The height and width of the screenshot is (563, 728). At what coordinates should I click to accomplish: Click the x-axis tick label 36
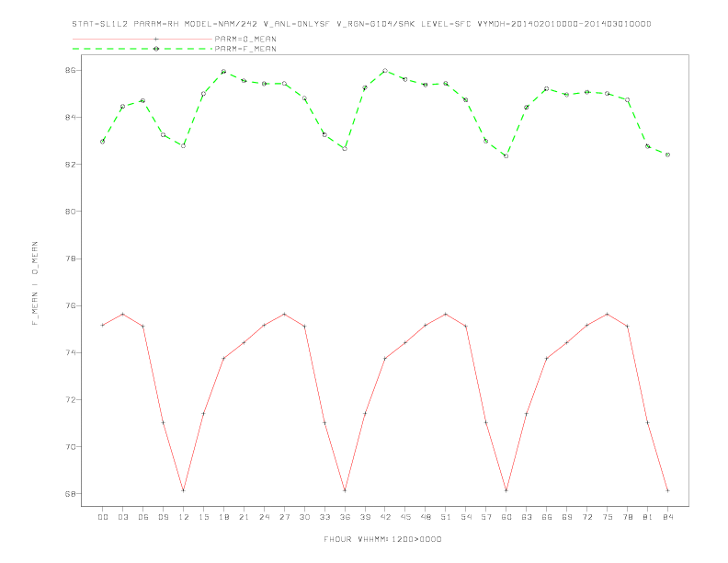coord(345,517)
